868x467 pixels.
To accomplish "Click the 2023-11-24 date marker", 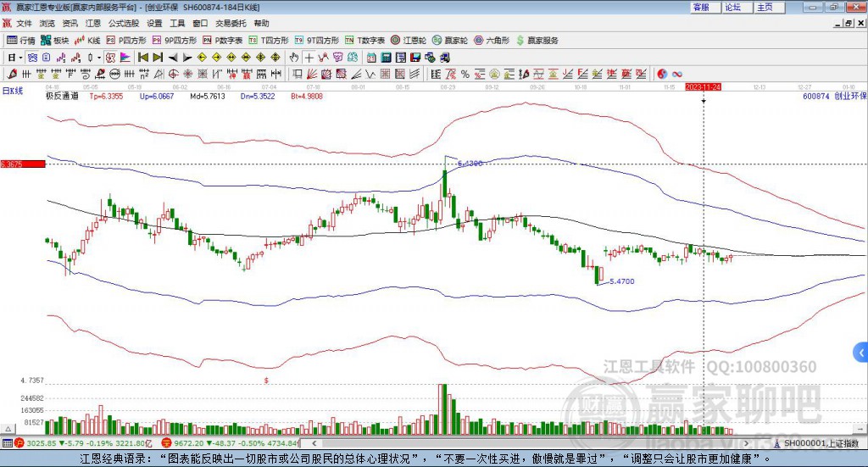I will (703, 87).
